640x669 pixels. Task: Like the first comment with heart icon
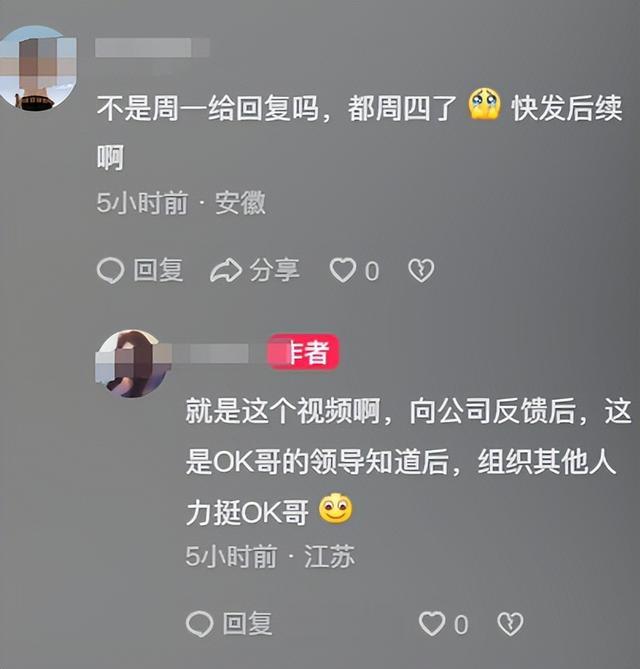pyautogui.click(x=342, y=270)
